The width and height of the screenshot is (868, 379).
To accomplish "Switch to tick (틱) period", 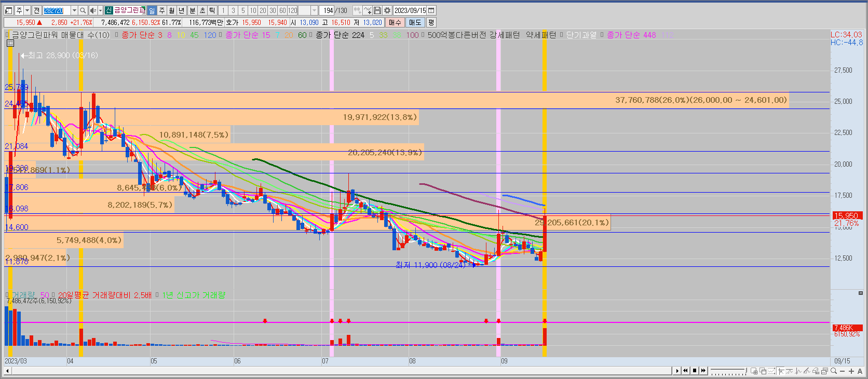I will [212, 10].
